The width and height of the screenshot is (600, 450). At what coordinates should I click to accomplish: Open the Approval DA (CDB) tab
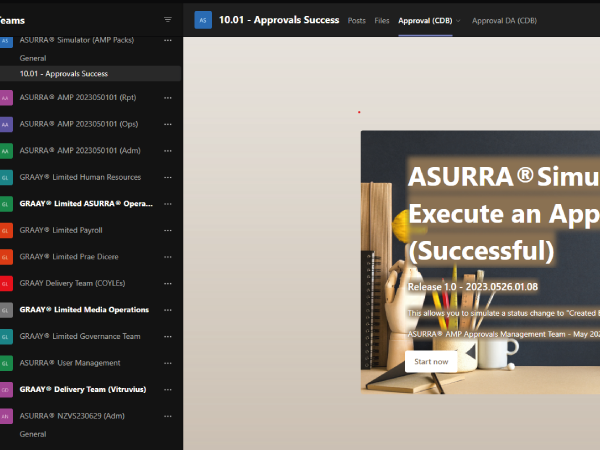504,21
